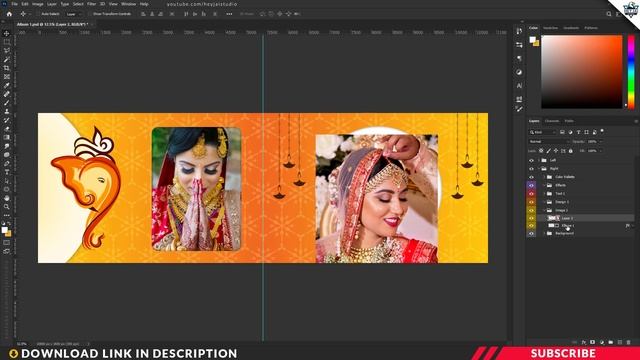Screen dimensions: 640x360
Task: Toggle visibility of Design 1 group
Action: click(x=531, y=202)
